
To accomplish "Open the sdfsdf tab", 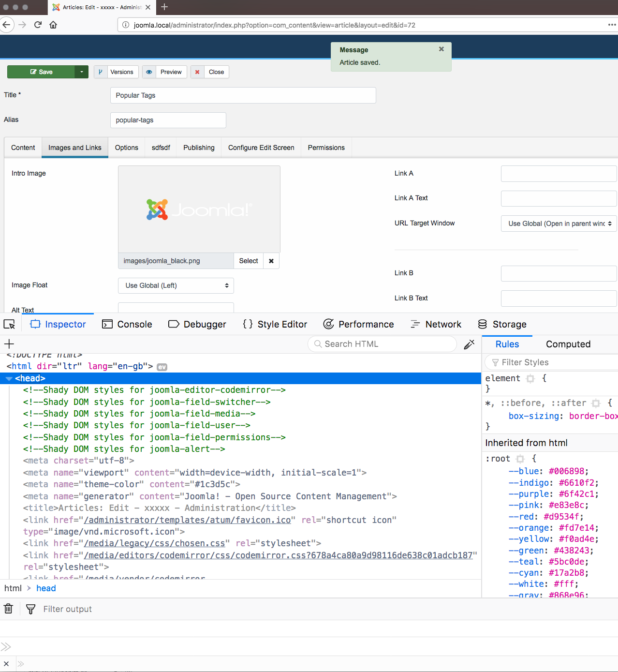I will (x=161, y=148).
